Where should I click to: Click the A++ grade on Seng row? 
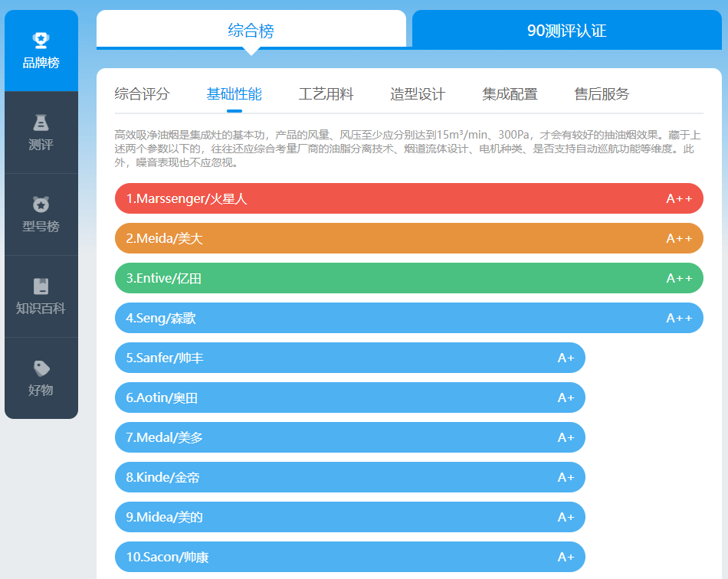coord(679,319)
